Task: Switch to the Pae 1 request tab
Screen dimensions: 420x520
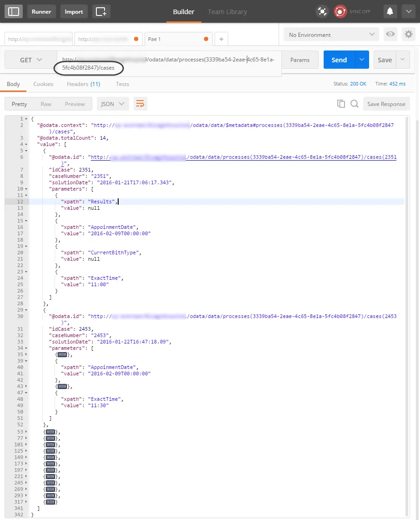Action: coord(178,39)
